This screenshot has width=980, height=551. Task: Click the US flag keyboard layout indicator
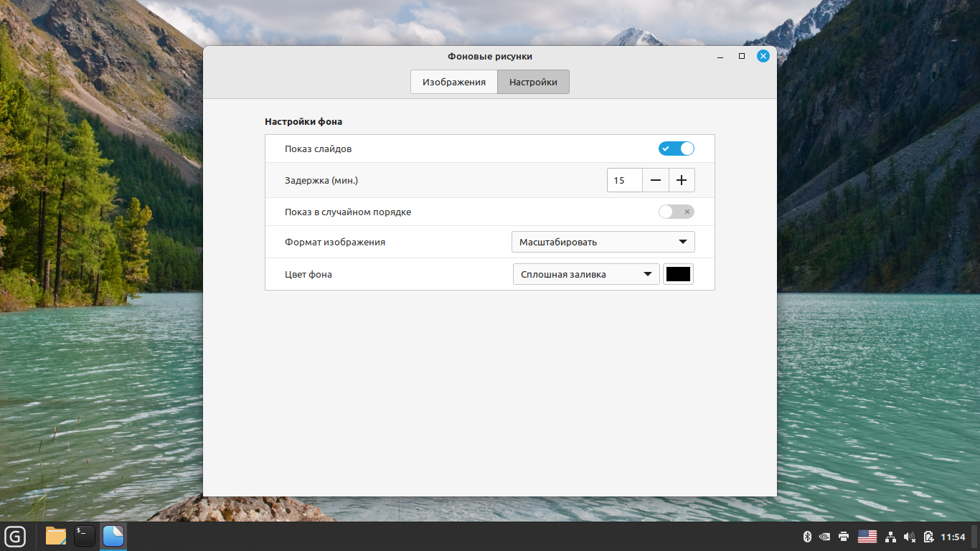[x=867, y=537]
